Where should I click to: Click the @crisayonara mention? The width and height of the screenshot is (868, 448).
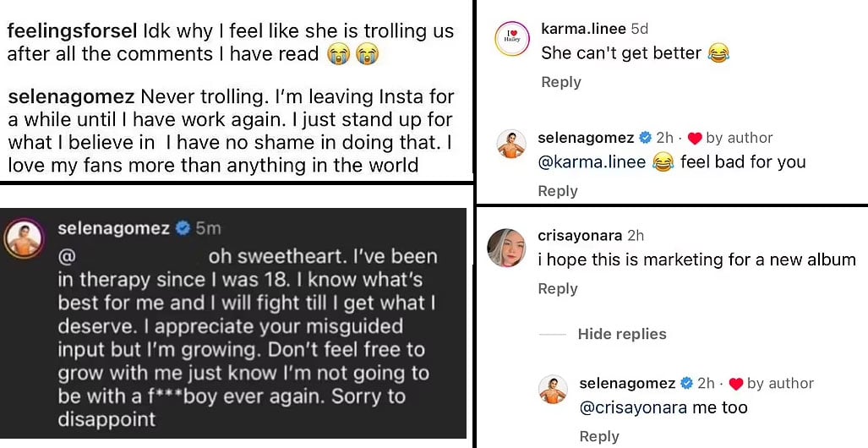click(x=633, y=407)
